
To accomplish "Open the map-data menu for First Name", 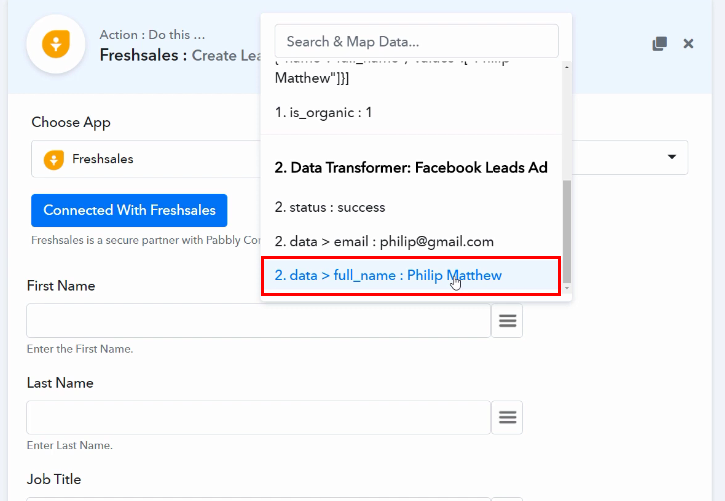I will coord(507,321).
